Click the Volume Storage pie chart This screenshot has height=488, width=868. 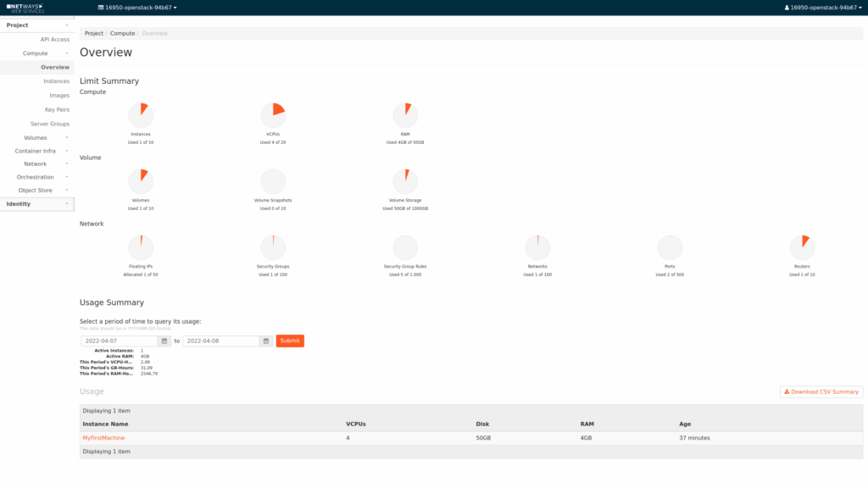pos(405,181)
